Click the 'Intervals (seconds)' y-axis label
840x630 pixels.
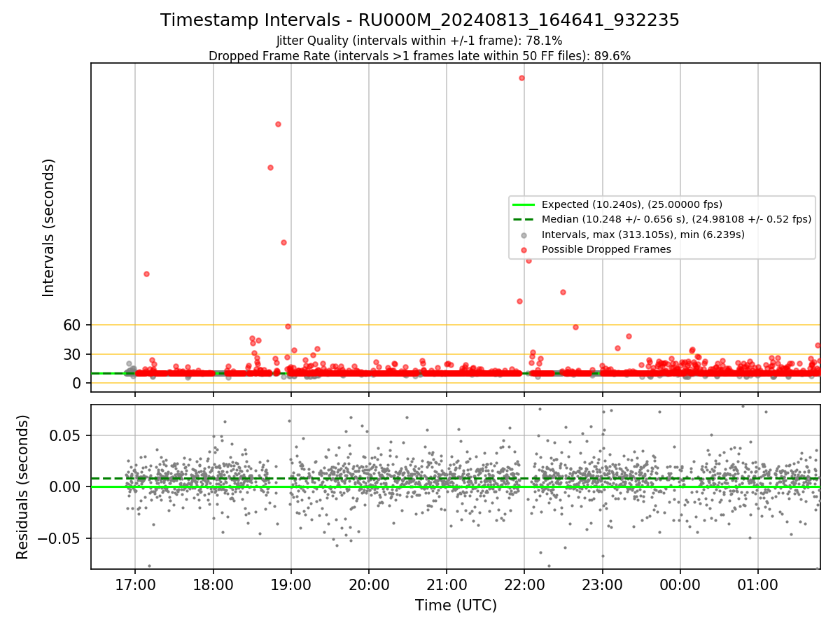point(49,227)
